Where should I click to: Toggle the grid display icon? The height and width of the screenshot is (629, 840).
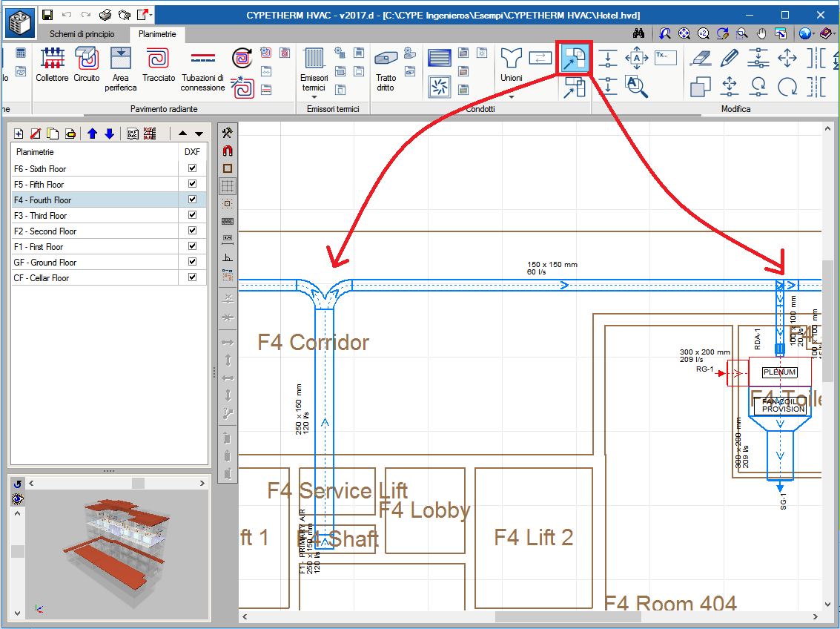[x=227, y=186]
